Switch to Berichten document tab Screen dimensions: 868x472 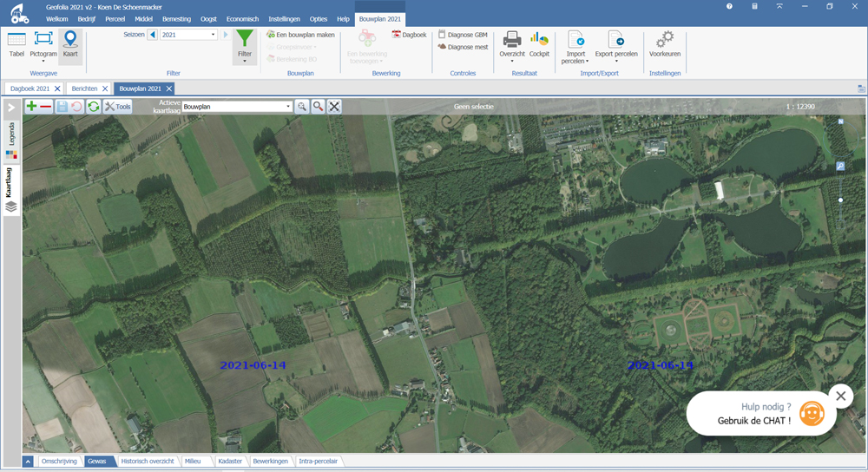coord(84,88)
